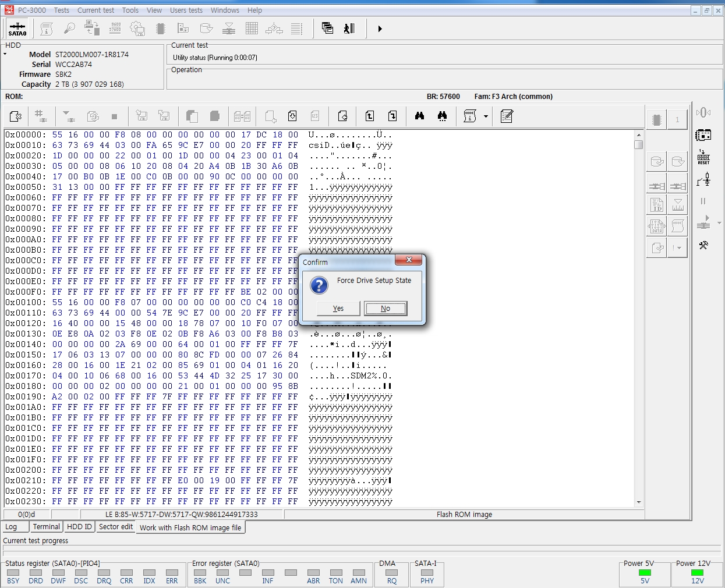Viewport: 725px width, 588px height.
Task: Click Yes in the Confirm dialog
Action: 338,309
